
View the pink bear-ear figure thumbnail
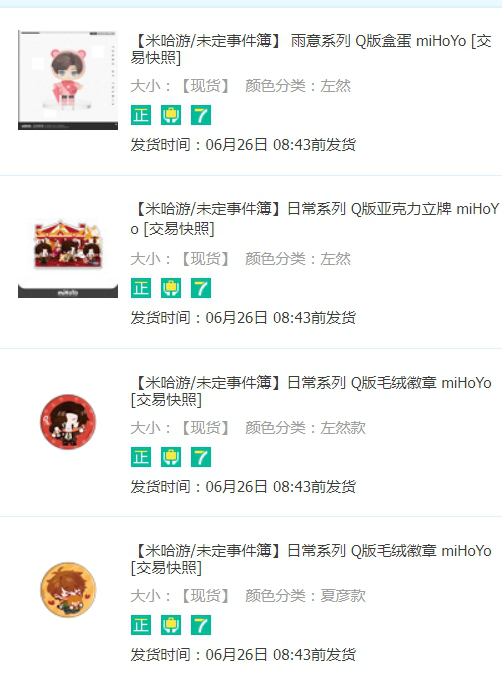pos(68,80)
